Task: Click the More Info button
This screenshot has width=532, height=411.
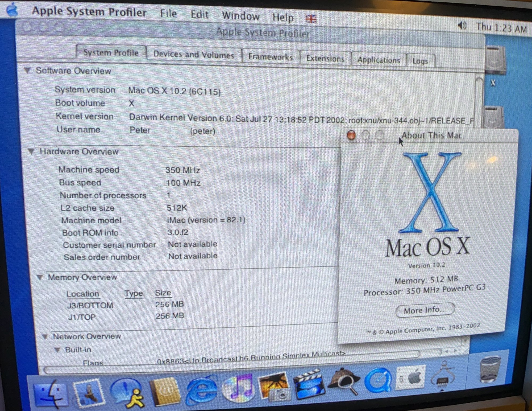Action: [x=425, y=310]
